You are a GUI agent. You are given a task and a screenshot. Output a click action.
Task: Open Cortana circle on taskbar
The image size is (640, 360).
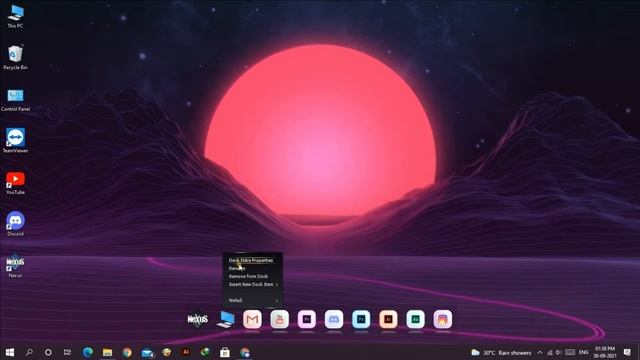[48, 352]
